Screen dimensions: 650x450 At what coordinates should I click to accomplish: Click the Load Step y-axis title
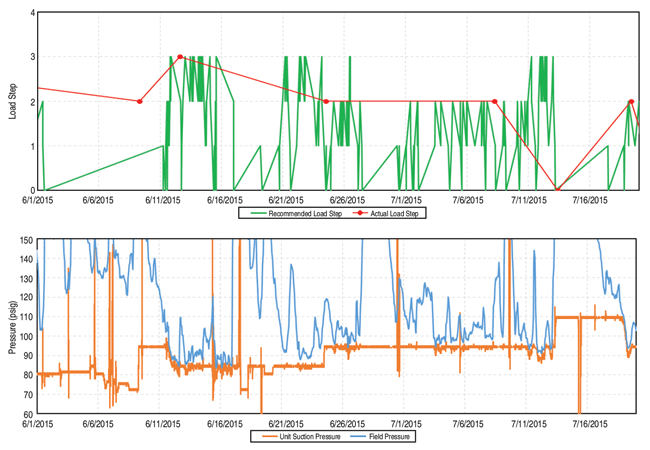click(12, 102)
